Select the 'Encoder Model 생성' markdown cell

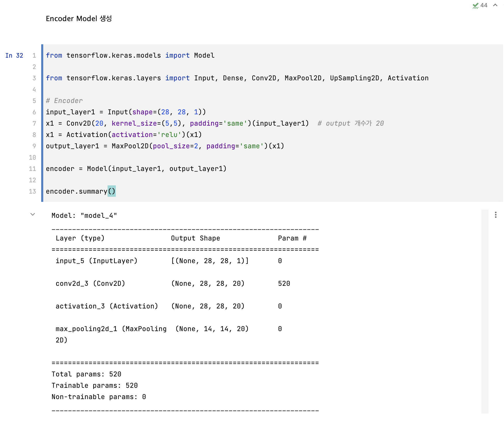(x=79, y=19)
